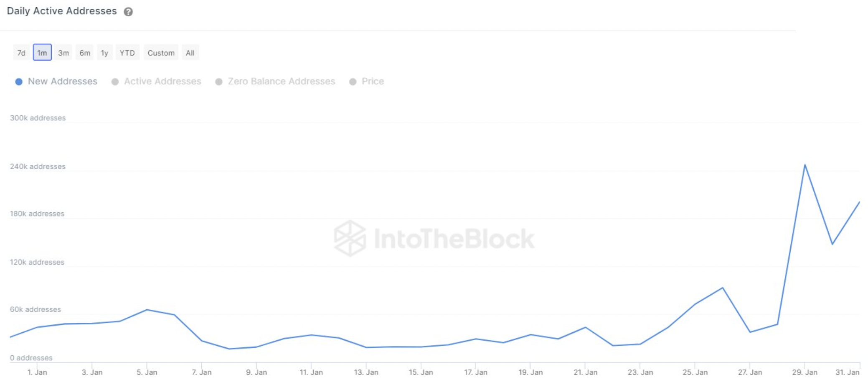
Task: Click the 29. Jan peak on chart line
Action: (805, 165)
